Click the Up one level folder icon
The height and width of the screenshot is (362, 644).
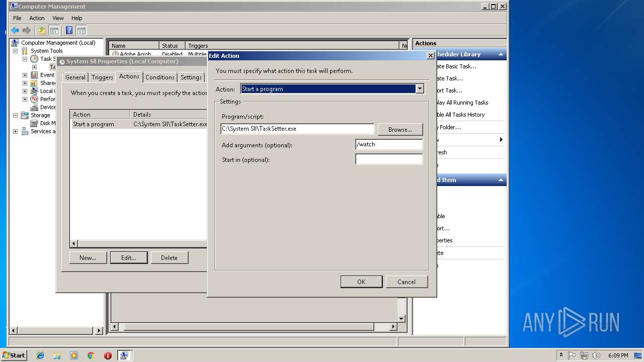[42, 30]
